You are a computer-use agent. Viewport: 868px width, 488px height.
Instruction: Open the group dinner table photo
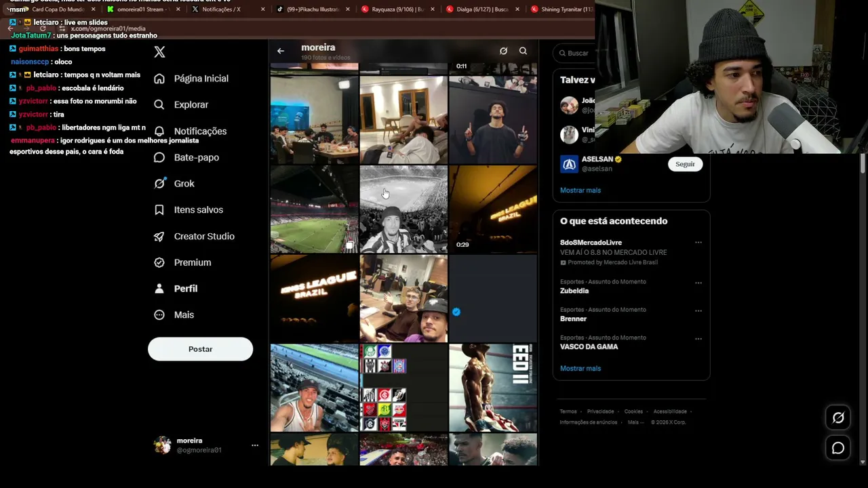(314, 120)
